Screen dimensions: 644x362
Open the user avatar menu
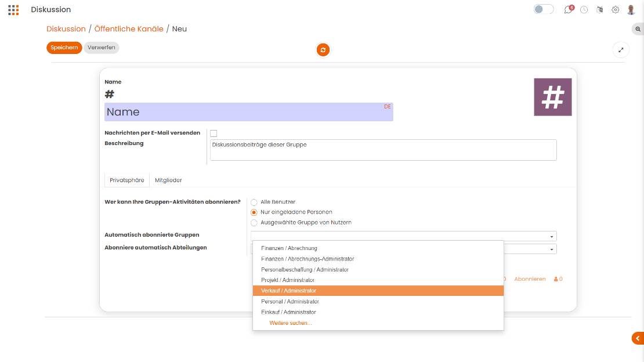tap(631, 9)
